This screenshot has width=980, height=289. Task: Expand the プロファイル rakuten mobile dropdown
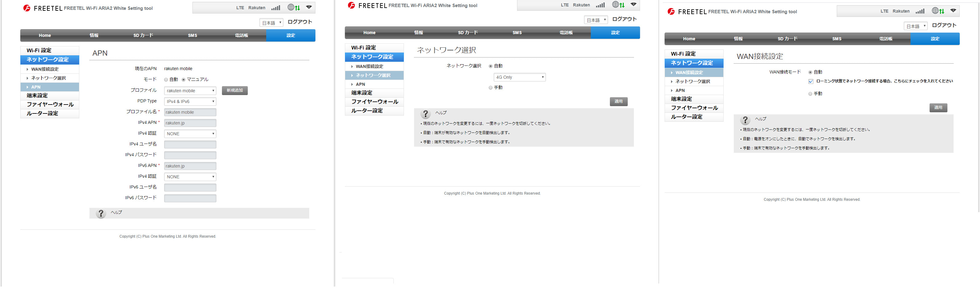pos(190,90)
